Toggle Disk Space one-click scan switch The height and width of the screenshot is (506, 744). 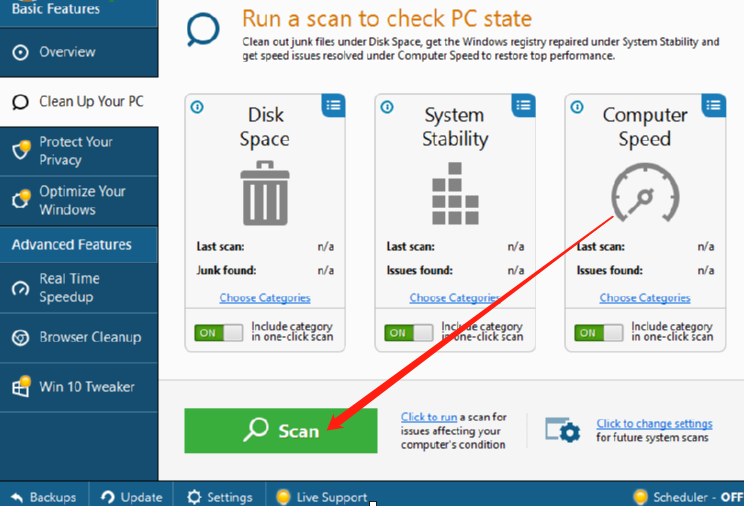click(218, 333)
